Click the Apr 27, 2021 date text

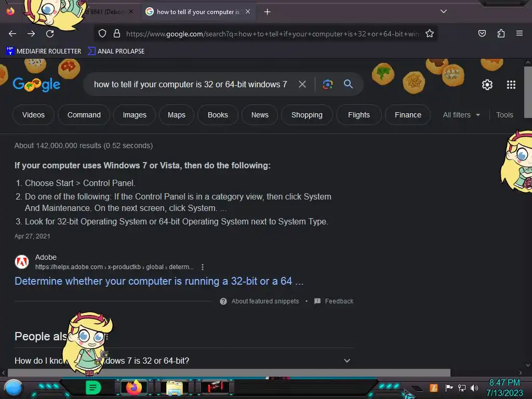(x=32, y=236)
